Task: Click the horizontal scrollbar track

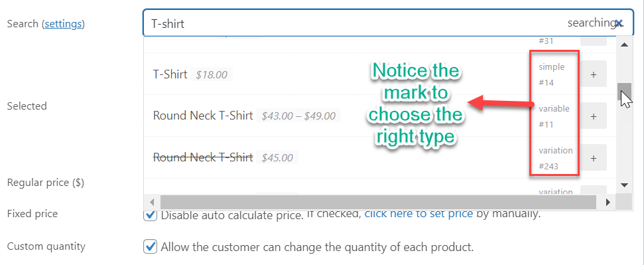Action: tap(378, 202)
